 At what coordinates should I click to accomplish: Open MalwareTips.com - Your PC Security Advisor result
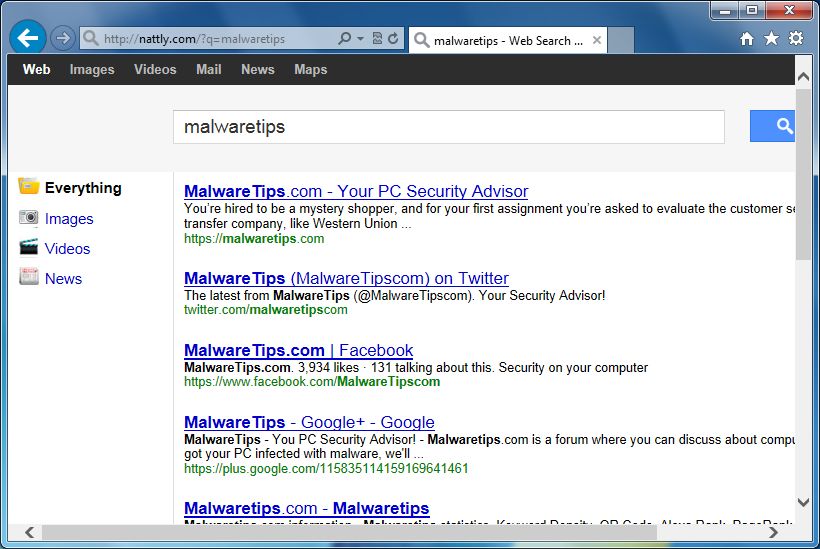(356, 191)
